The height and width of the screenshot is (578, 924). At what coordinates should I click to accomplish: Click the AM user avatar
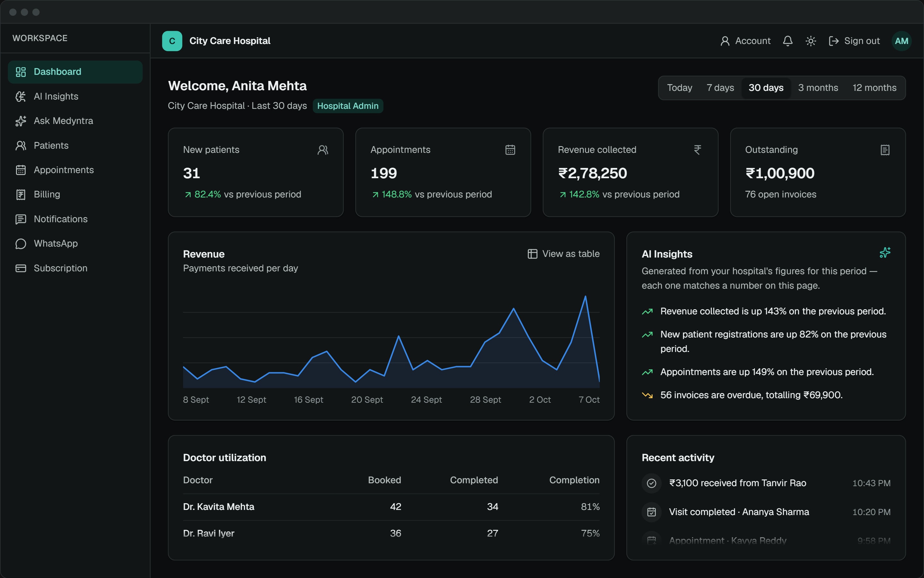coord(902,41)
